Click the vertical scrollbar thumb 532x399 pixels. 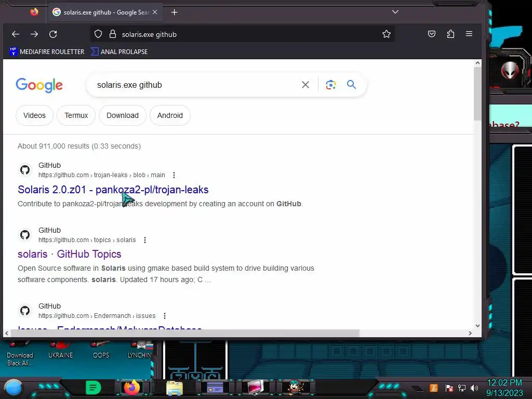(x=477, y=94)
